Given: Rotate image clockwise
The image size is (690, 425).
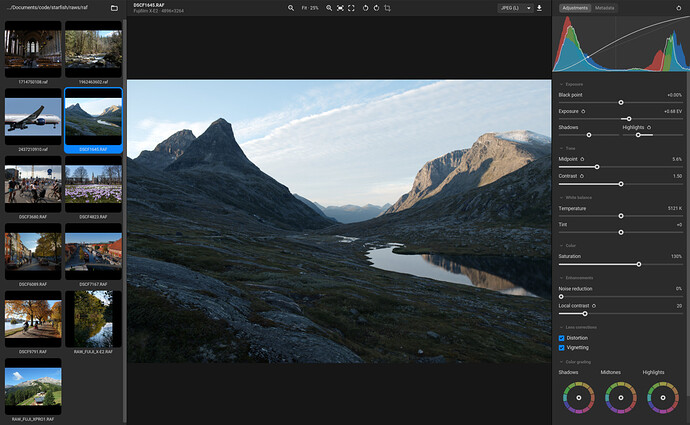Looking at the screenshot, I should pos(376,8).
